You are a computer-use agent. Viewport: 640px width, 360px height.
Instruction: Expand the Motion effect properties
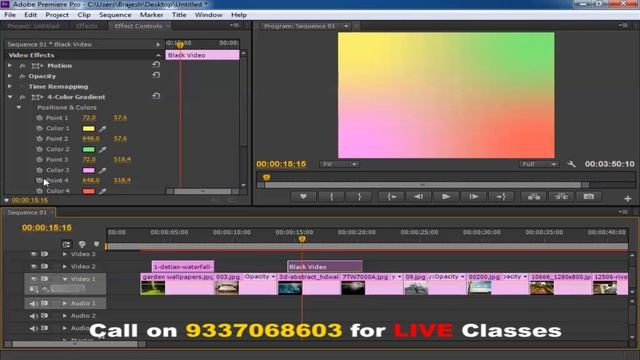point(10,65)
